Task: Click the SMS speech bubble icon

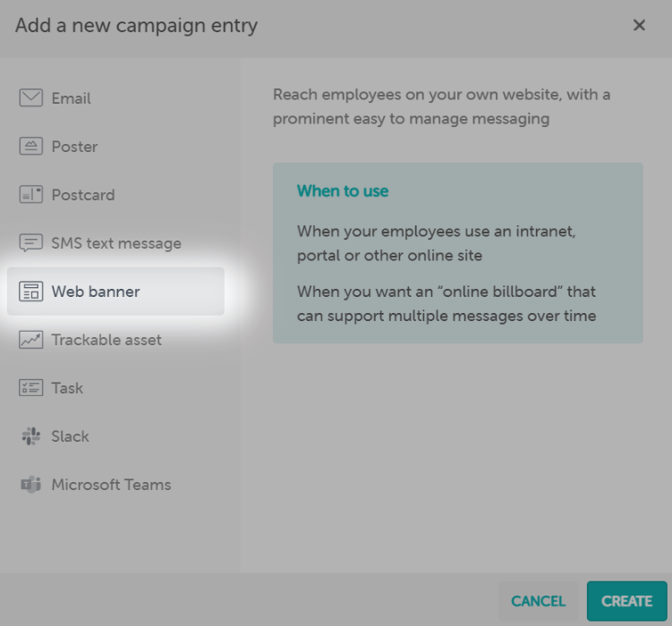Action: (31, 243)
